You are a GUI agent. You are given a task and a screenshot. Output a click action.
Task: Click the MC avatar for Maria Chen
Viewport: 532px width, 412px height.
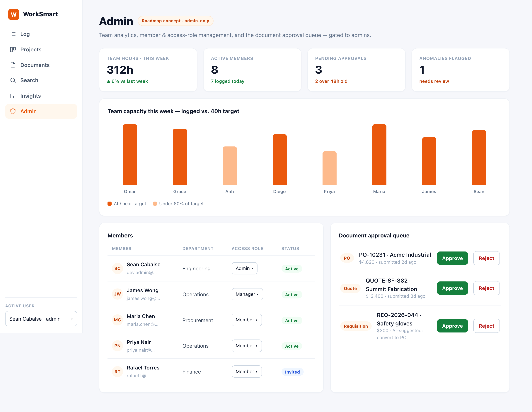117,320
